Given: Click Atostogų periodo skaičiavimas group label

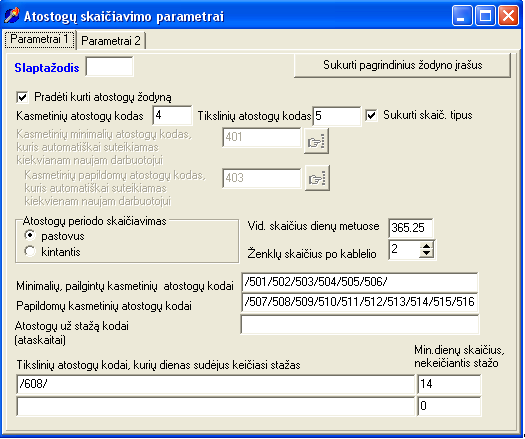Looking at the screenshot, I should pos(94,221).
